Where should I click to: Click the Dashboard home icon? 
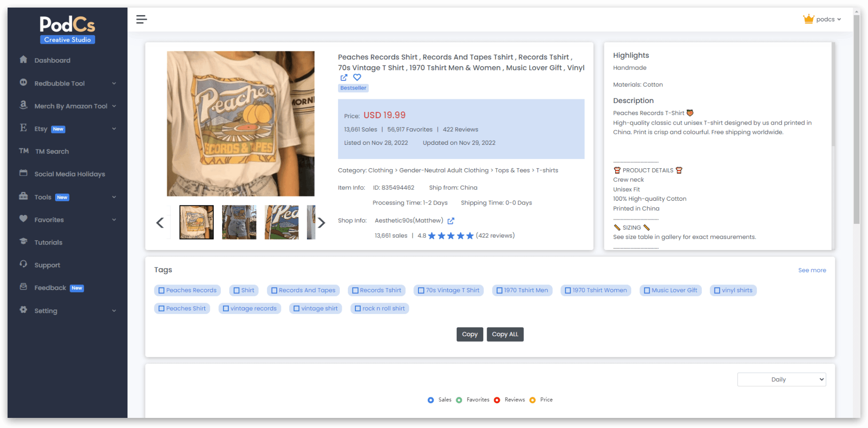(24, 59)
